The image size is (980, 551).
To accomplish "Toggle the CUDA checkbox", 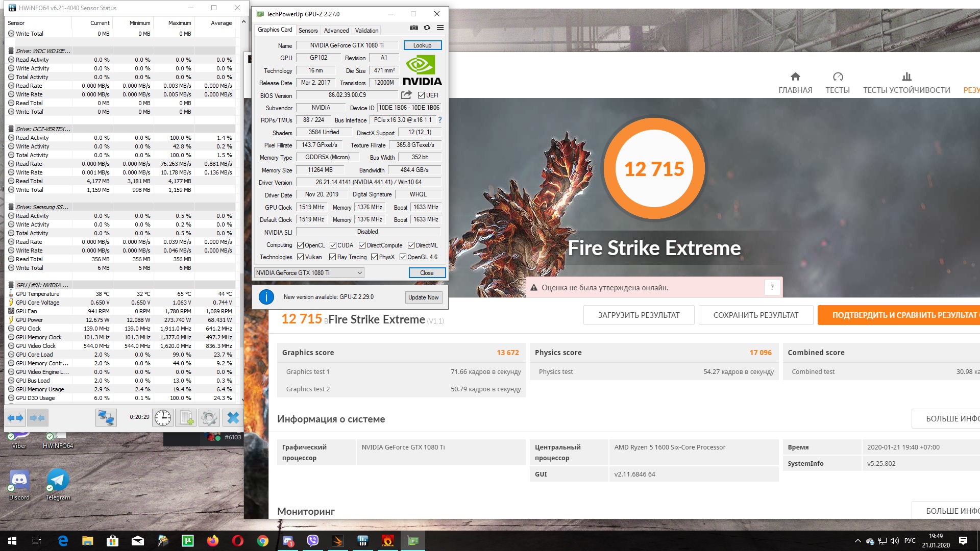I will pos(333,245).
